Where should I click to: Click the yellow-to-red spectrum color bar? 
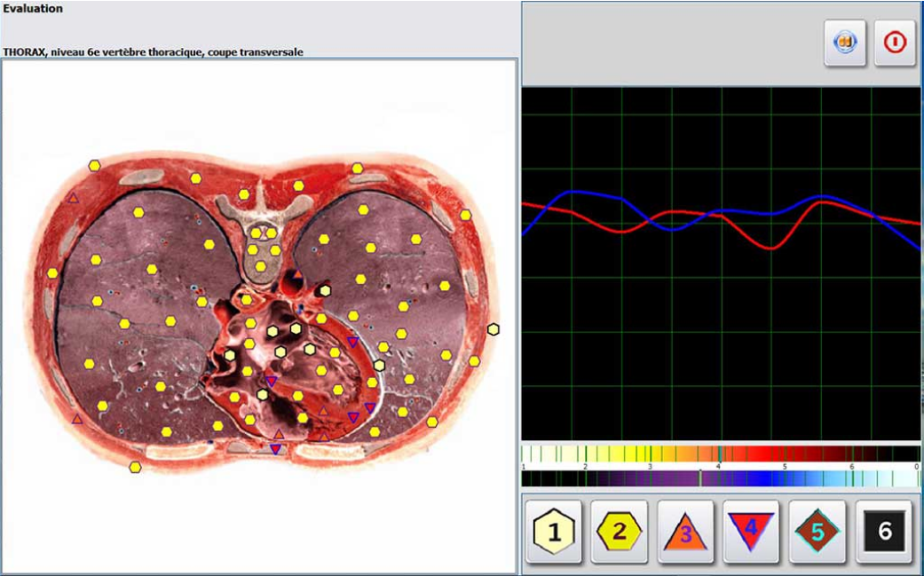click(720, 454)
